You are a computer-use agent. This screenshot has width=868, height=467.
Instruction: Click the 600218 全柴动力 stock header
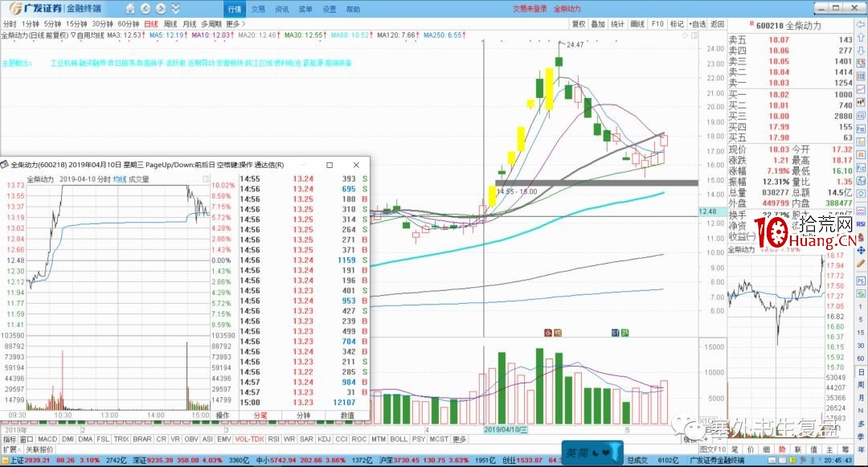coord(788,26)
